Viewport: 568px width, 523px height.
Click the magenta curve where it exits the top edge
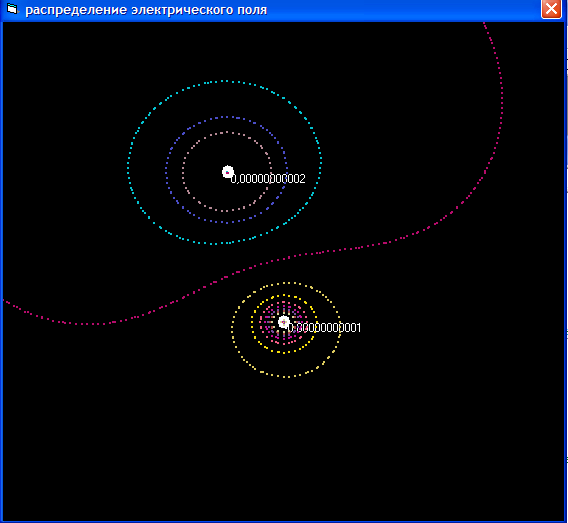pyautogui.click(x=484, y=24)
